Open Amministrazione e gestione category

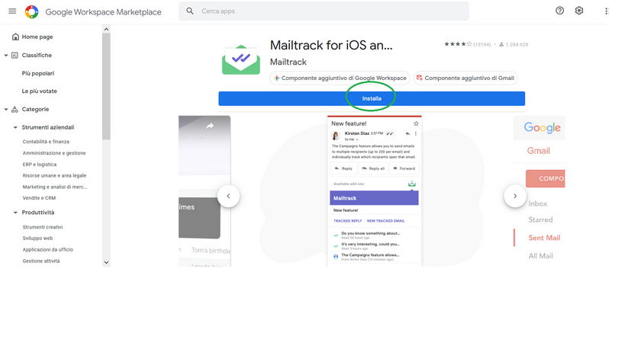[x=54, y=153]
